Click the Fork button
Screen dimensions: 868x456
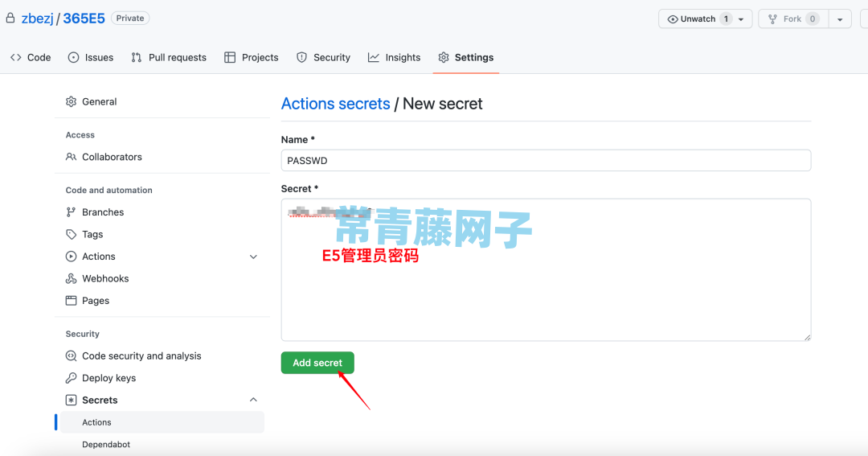pyautogui.click(x=793, y=18)
